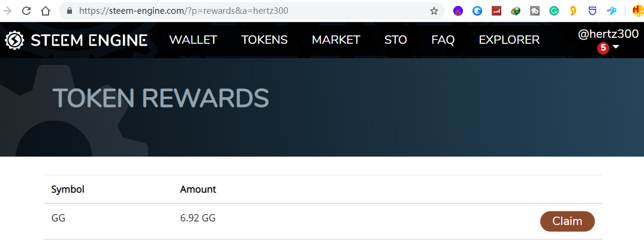This screenshot has height=240, width=644.
Task: Open the red bar-chart extension icon
Action: [496, 11]
